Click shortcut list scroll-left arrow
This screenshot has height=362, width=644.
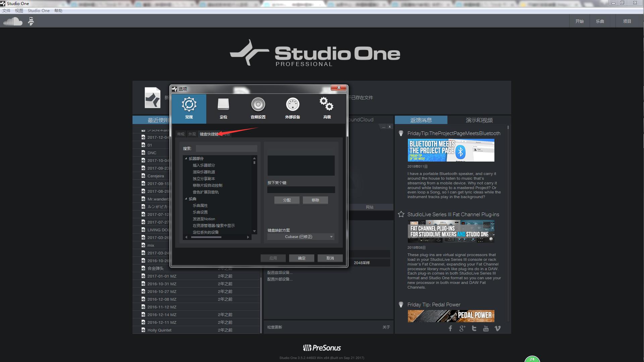click(186, 237)
